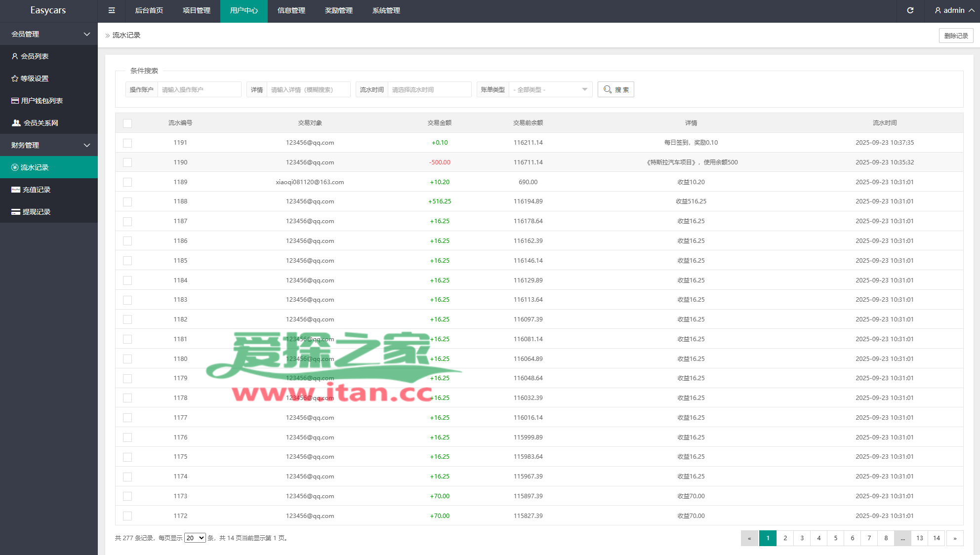Click the 搜索 search button
This screenshot has width=980, height=555.
point(615,89)
